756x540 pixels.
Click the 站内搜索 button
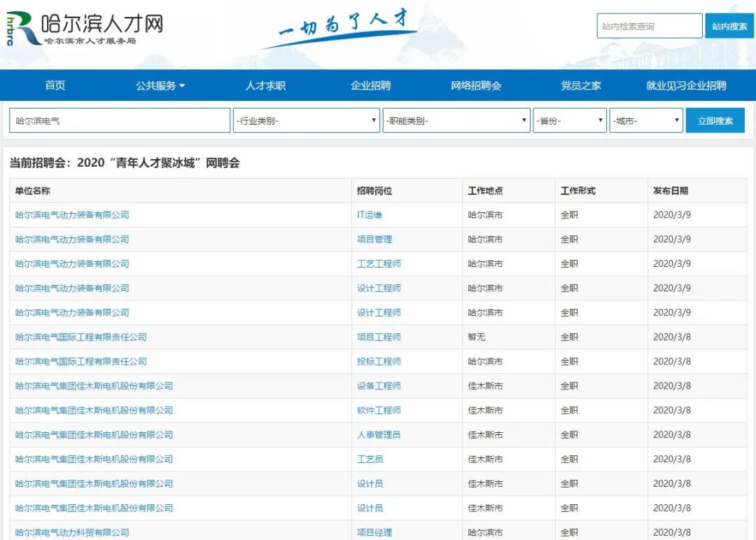point(729,26)
